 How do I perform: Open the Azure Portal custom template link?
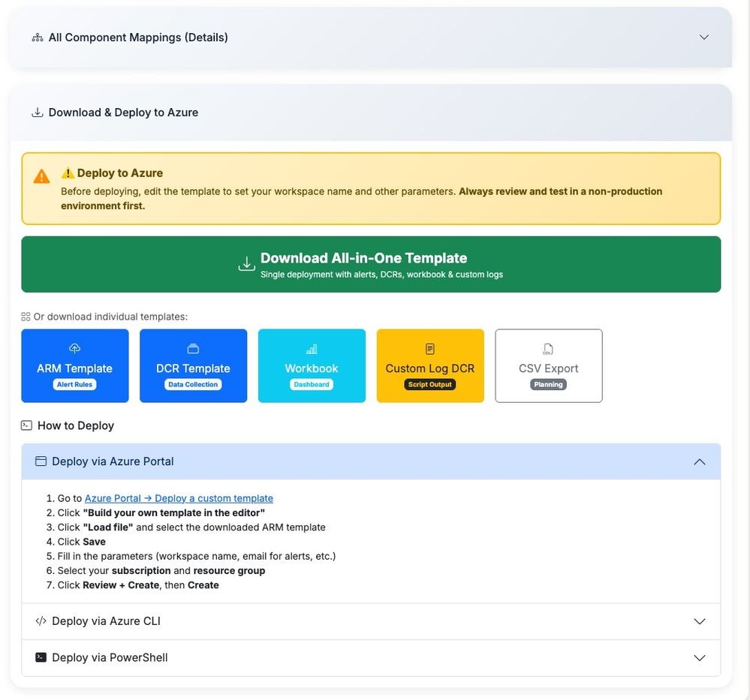click(x=180, y=497)
